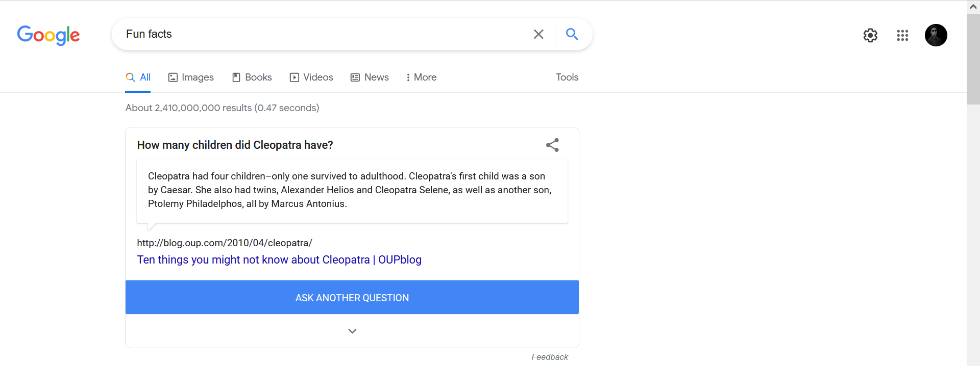
Task: Select the All results tab
Action: pos(138,77)
